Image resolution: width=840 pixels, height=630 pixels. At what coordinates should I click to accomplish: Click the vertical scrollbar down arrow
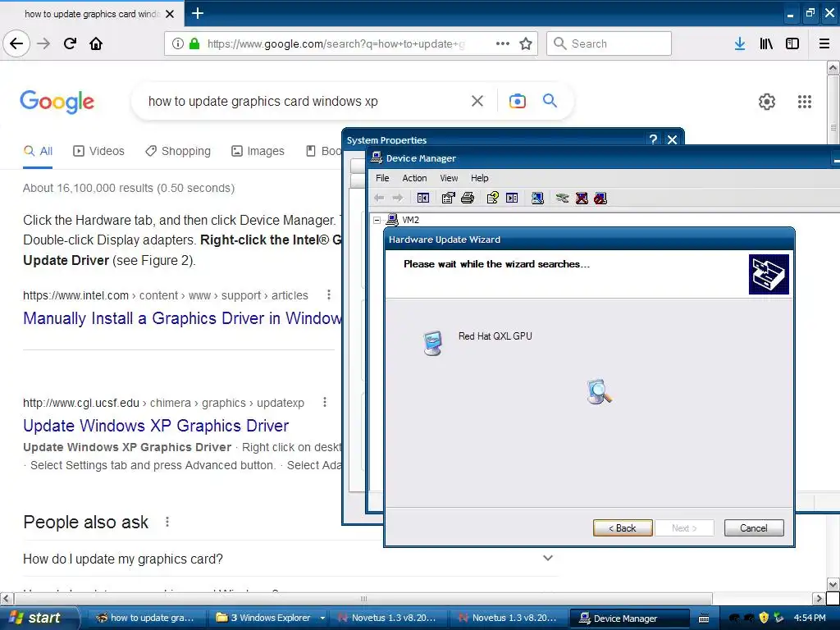[x=833, y=584]
